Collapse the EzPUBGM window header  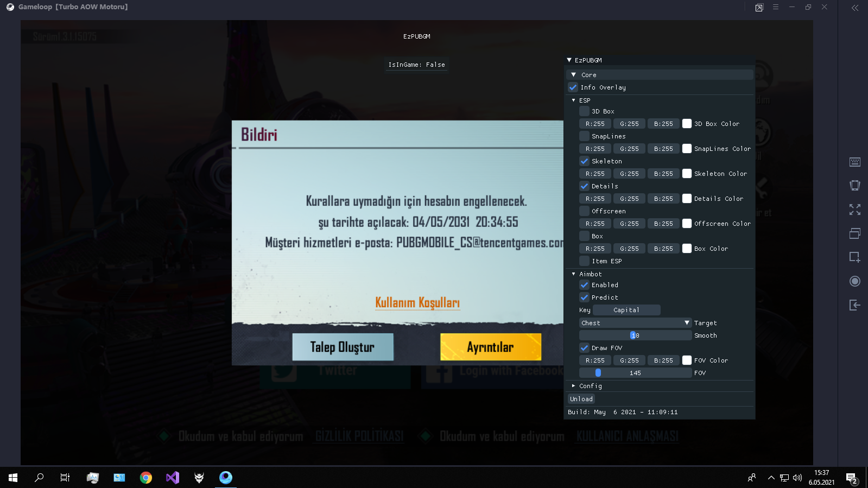click(569, 60)
